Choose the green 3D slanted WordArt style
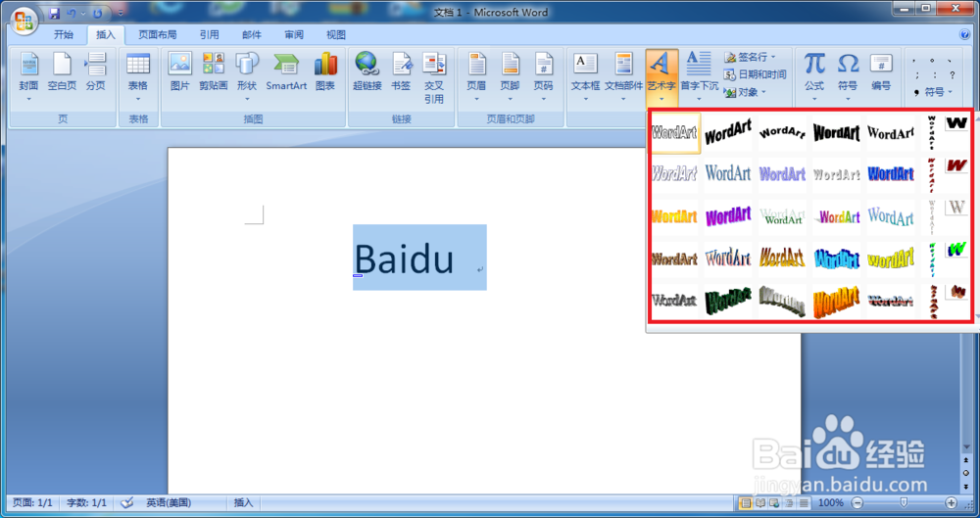 click(x=728, y=302)
